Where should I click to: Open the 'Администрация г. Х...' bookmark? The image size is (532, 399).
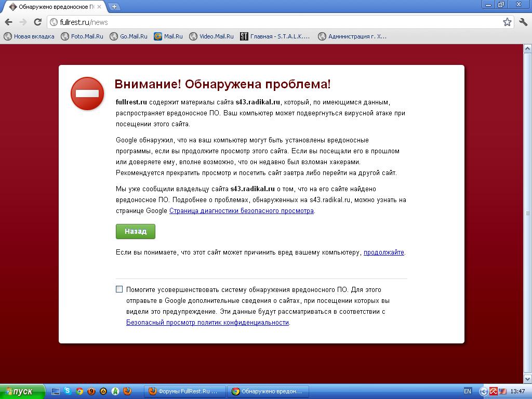pos(352,36)
